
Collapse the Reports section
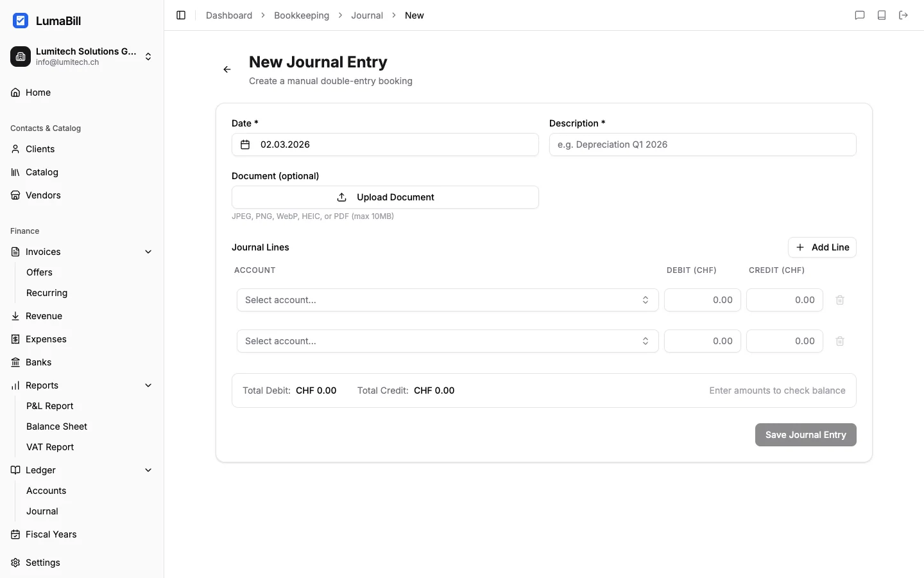[148, 385]
